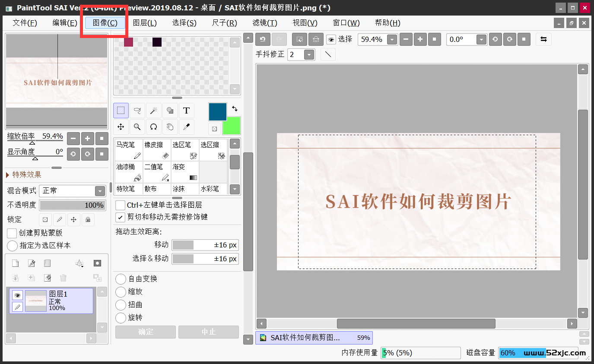This screenshot has height=364, width=594.
Task: Click the 马克笔 brush preset
Action: click(x=128, y=149)
